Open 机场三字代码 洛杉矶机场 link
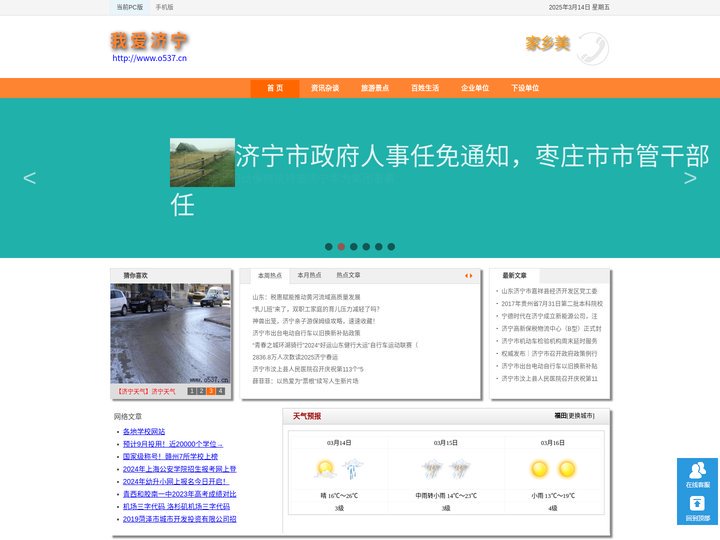The image size is (720, 540). click(176, 506)
